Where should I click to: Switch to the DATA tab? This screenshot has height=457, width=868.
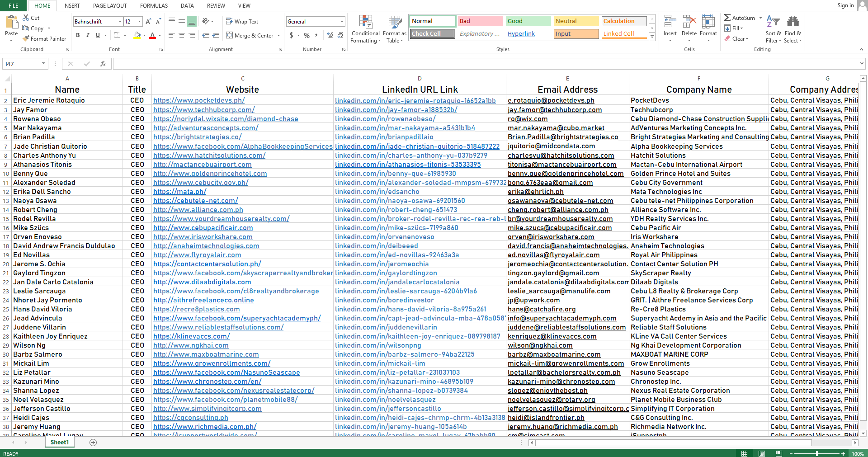187,5
